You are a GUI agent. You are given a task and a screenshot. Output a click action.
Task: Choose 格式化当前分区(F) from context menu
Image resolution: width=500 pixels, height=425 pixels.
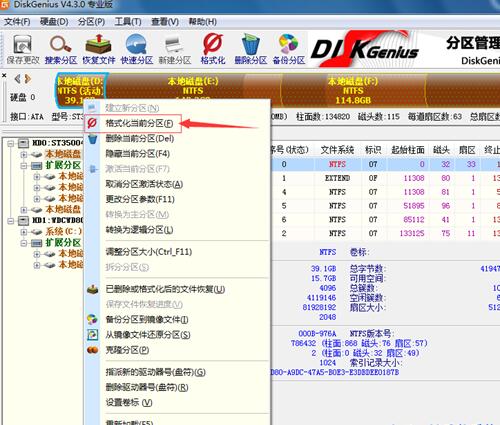pos(139,123)
